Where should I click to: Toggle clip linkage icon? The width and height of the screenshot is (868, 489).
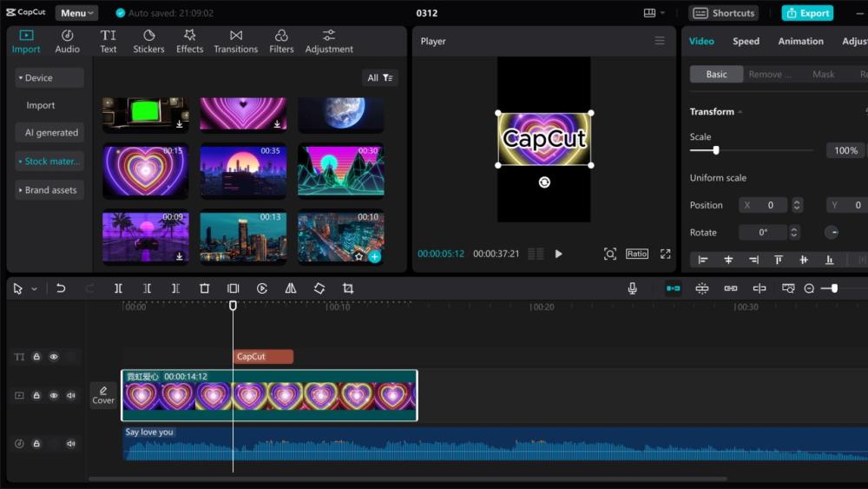(731, 288)
